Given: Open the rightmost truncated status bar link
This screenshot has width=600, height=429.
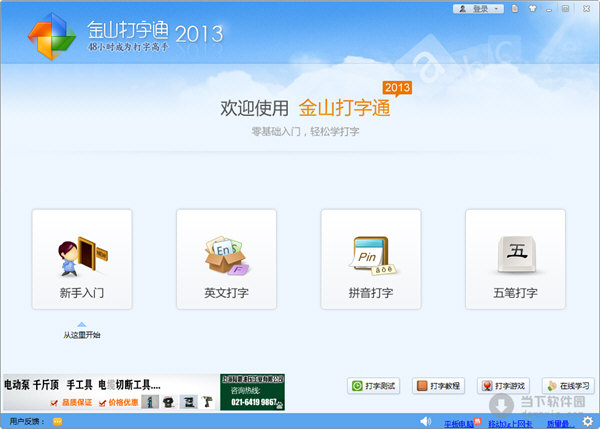Looking at the screenshot, I should (560, 424).
